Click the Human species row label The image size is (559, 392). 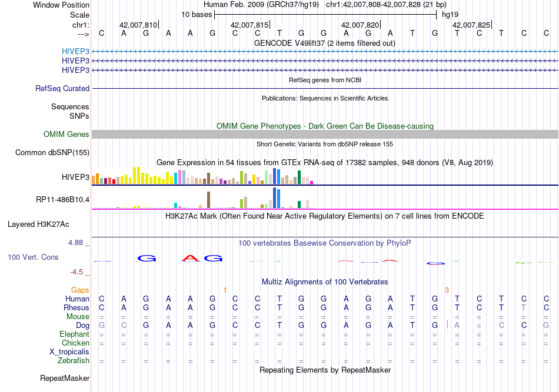click(77, 299)
